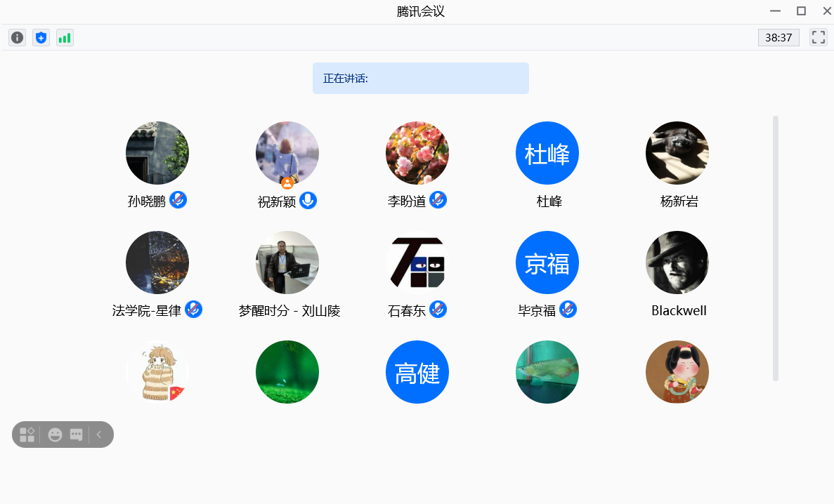Viewport: 834px width, 504px height.
Task: Open the chat message bubble icon
Action: coord(76,435)
